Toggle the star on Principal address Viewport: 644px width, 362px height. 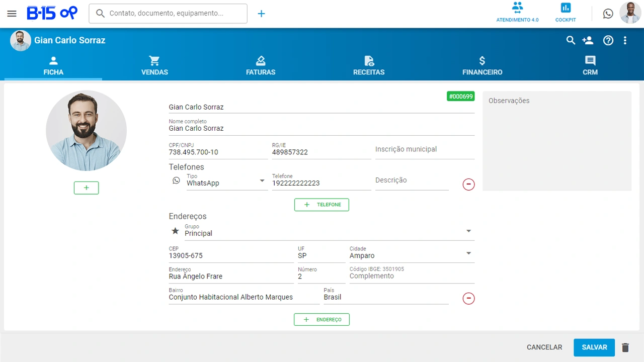pyautogui.click(x=175, y=231)
